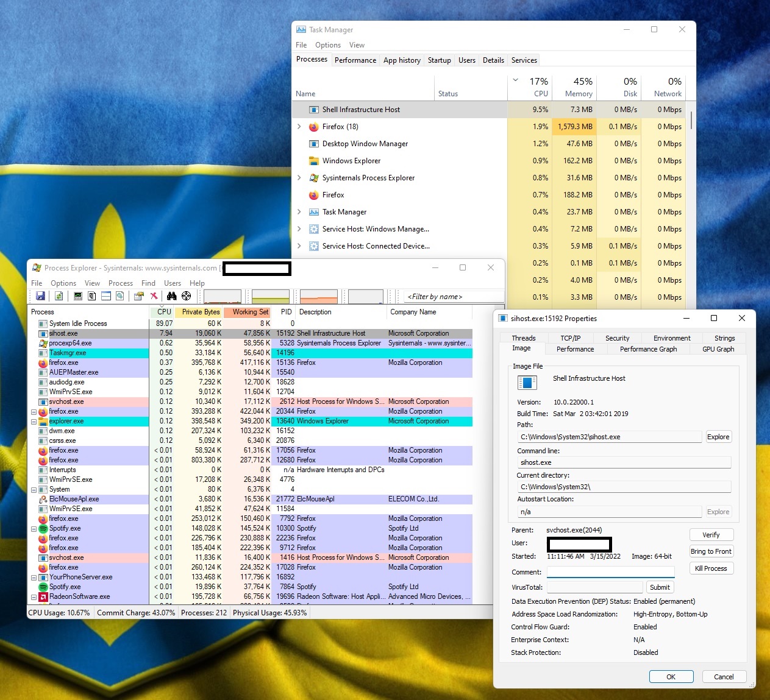
Task: Click the Filter by name search field
Action: 454,297
